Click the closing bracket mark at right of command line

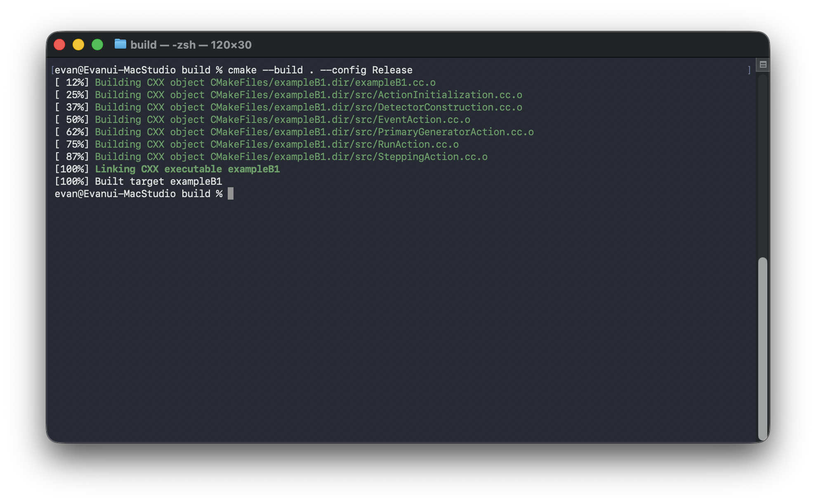(x=749, y=70)
